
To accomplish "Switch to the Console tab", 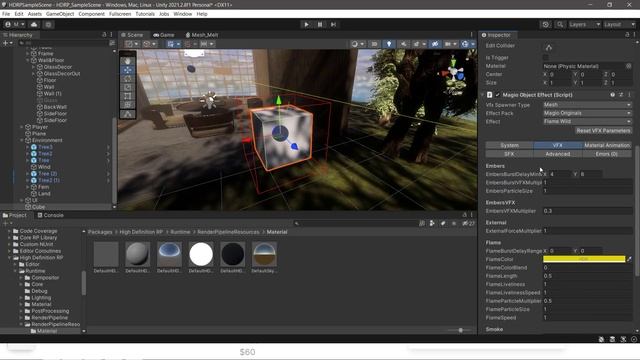I will pos(51,215).
